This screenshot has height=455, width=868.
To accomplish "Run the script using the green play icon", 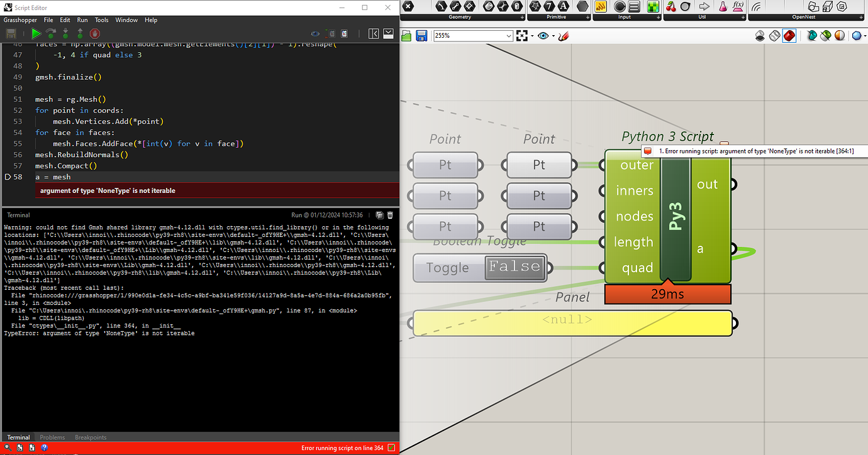I will [x=36, y=33].
